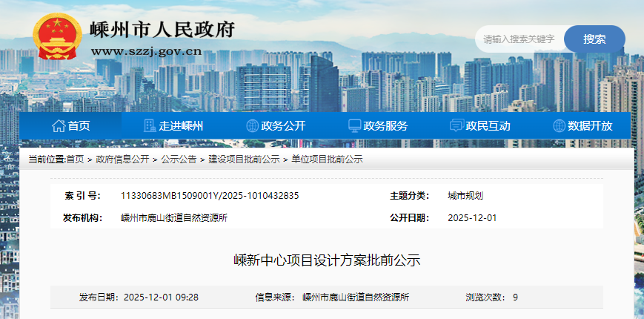
Task: Open 政府信息公开 breadcrumb link
Action: coord(122,159)
